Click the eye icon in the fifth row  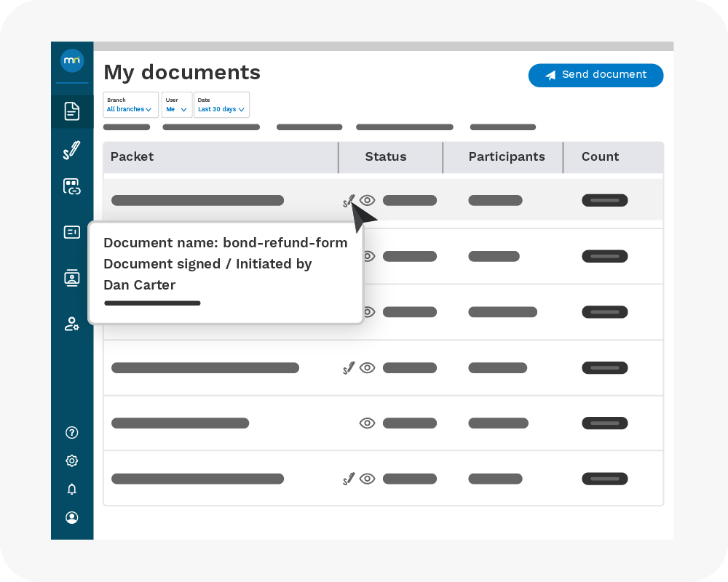(368, 423)
